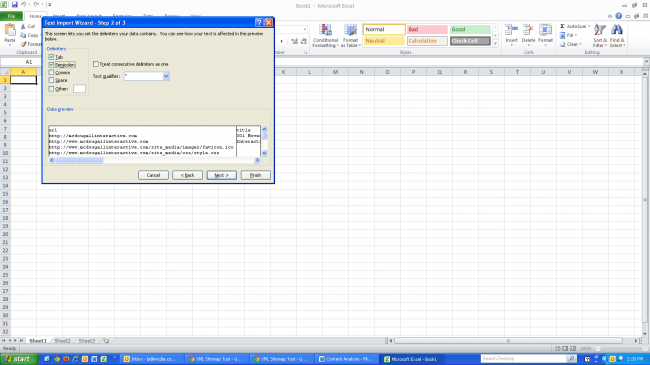Select column header P
The height and width of the screenshot is (365, 650).
tap(413, 72)
